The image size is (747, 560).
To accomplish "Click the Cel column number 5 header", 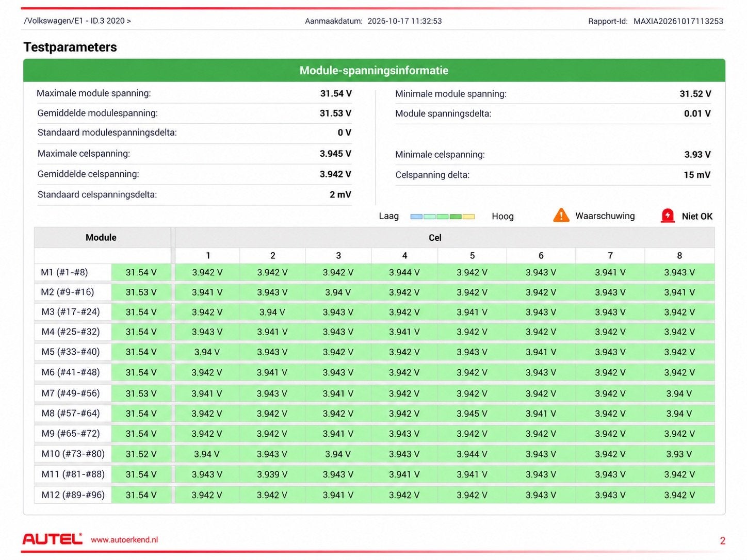I will tap(472, 255).
